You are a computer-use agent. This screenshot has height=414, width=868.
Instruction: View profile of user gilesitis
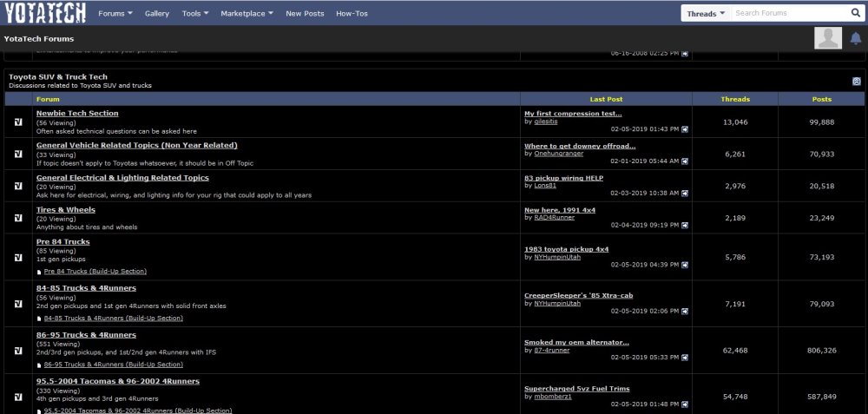pyautogui.click(x=546, y=122)
